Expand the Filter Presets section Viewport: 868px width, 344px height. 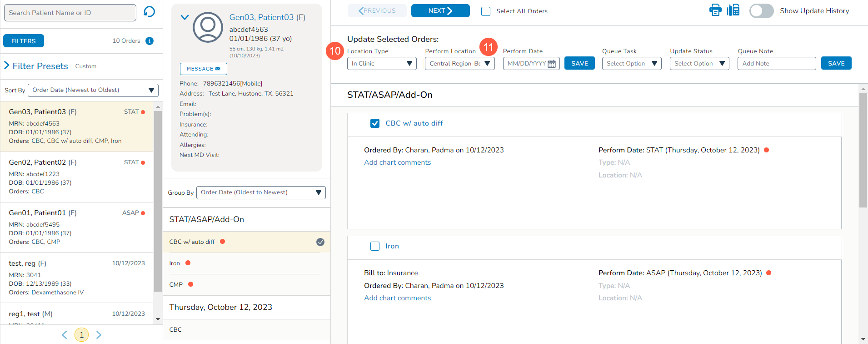(x=7, y=66)
